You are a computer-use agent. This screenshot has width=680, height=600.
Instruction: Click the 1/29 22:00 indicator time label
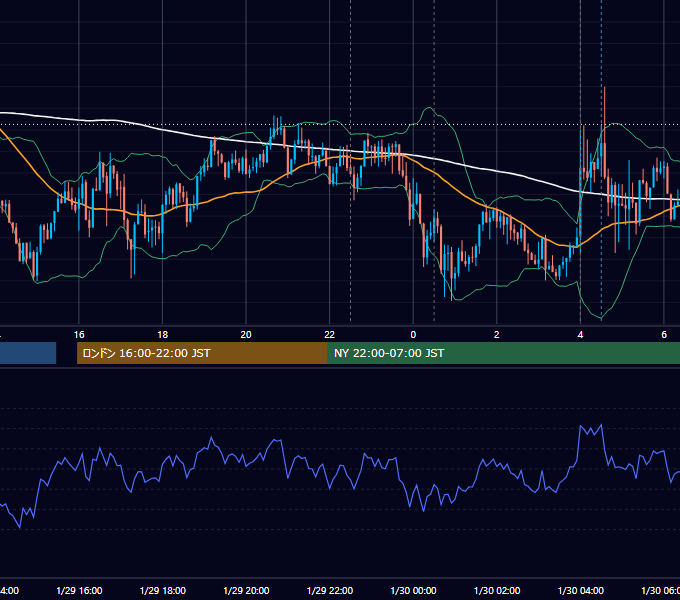(330, 590)
